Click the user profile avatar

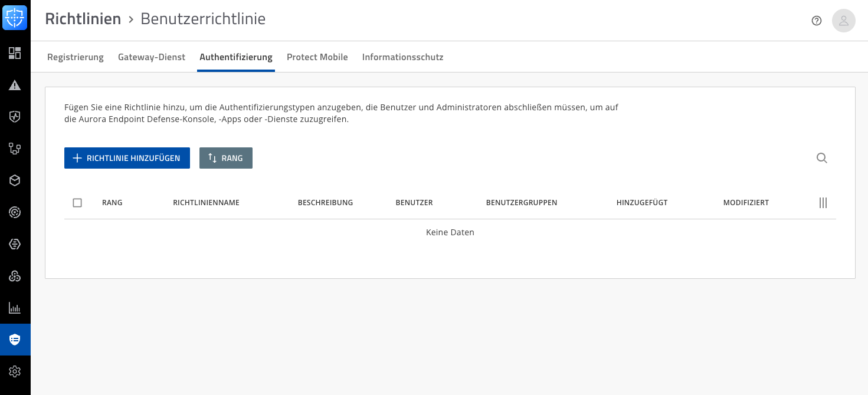(x=843, y=21)
